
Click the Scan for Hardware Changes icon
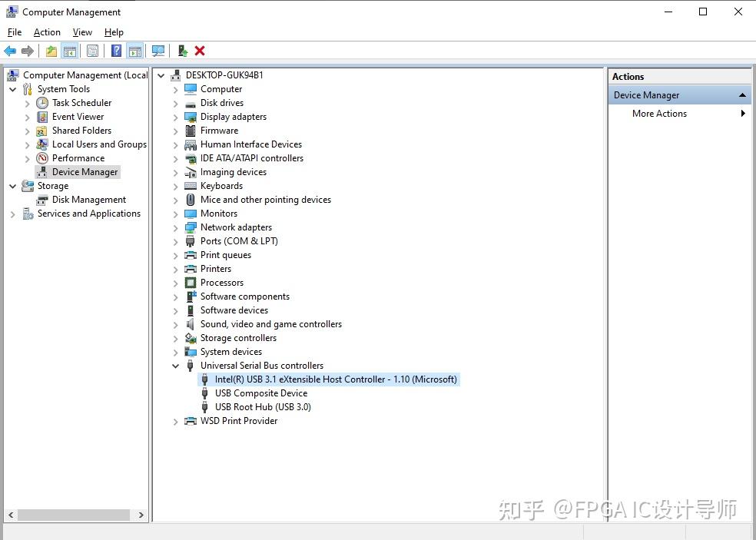[158, 51]
